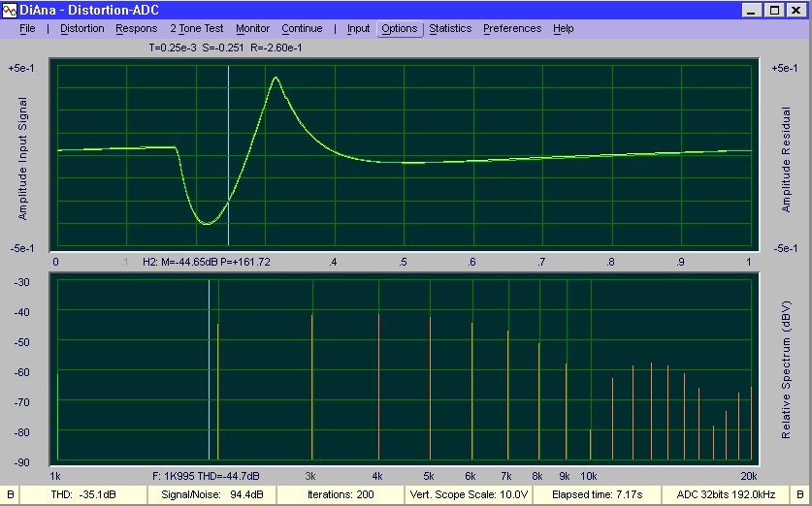
Task: Maximize the DiAna window
Action: click(774, 11)
